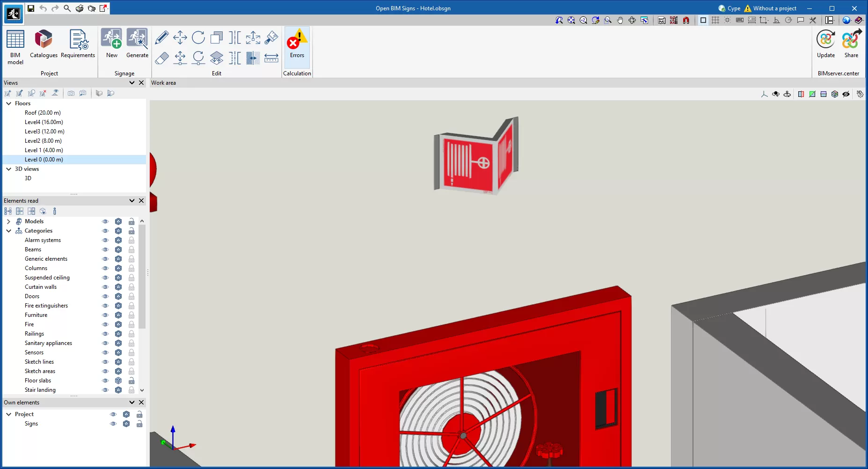Collapse the Categories node
This screenshot has width=868, height=469.
click(x=8, y=231)
